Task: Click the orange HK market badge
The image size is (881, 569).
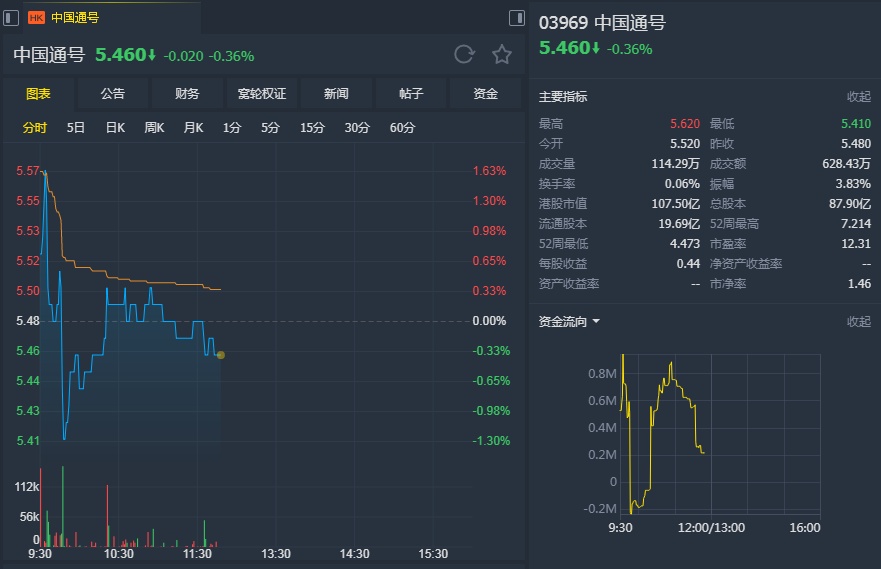Action: [x=36, y=17]
